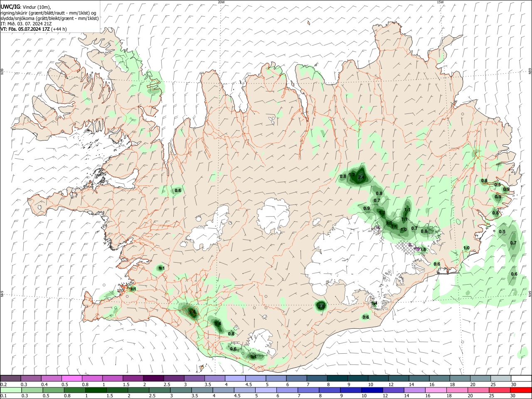Pick the palest green 0.1 rain swatch

(x=11, y=390)
